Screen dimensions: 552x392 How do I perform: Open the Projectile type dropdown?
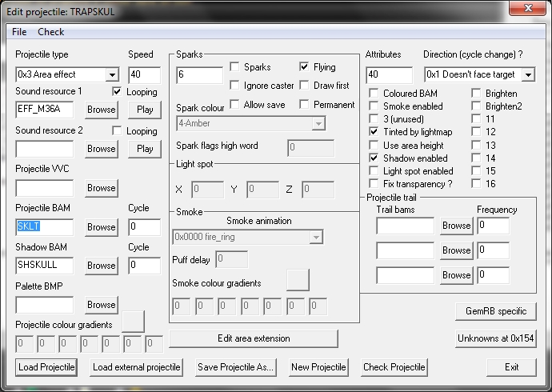112,74
